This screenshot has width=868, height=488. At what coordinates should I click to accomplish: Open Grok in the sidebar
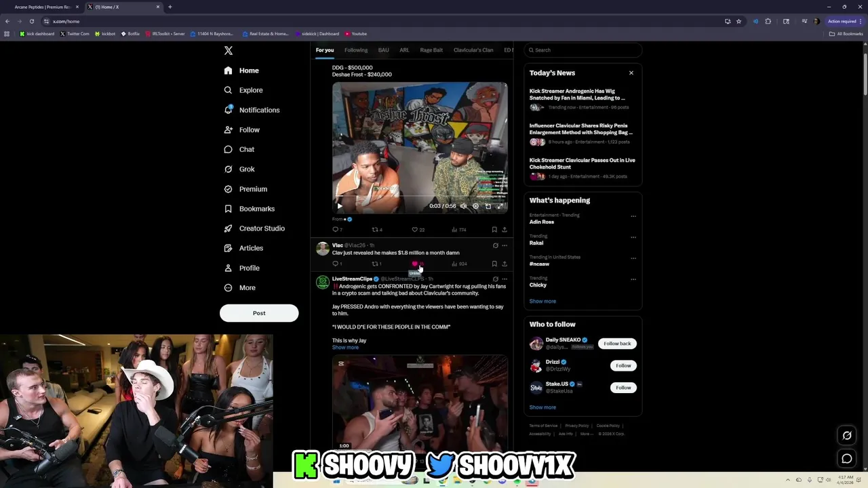(239, 169)
